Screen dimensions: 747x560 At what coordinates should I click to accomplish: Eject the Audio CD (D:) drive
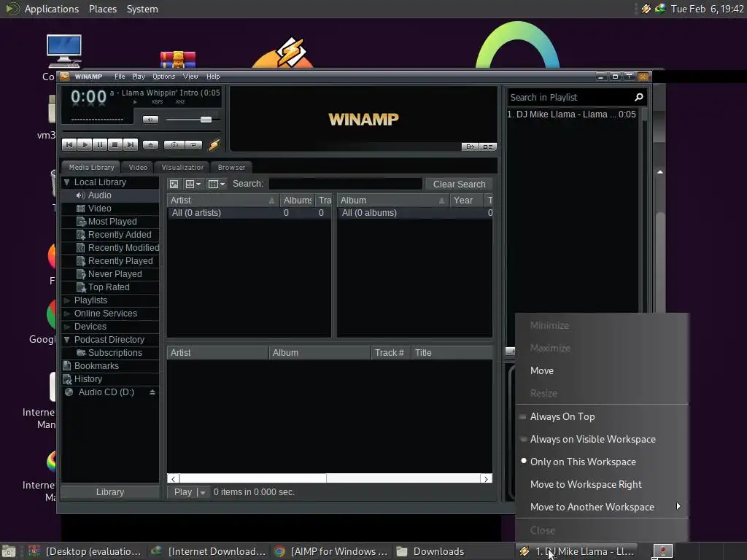point(152,392)
